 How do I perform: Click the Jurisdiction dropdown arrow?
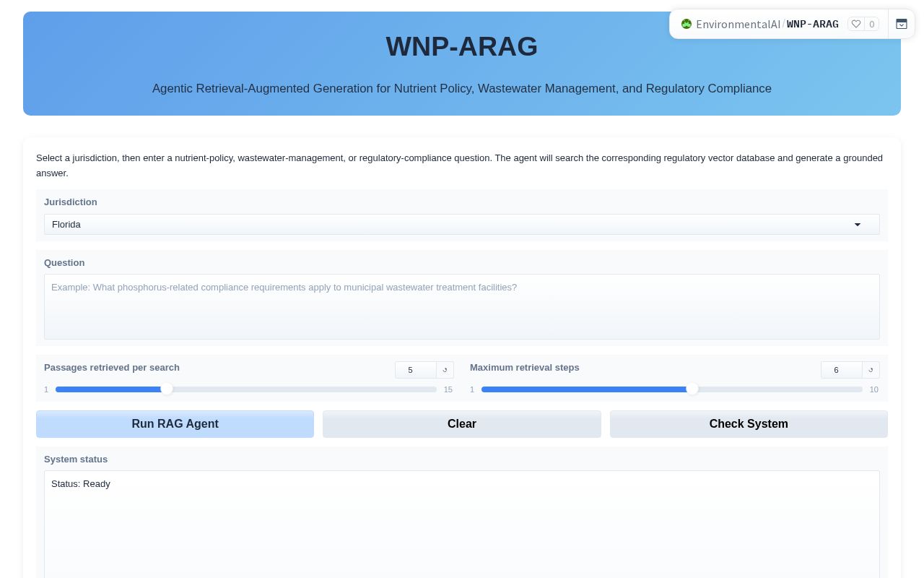pyautogui.click(x=858, y=225)
